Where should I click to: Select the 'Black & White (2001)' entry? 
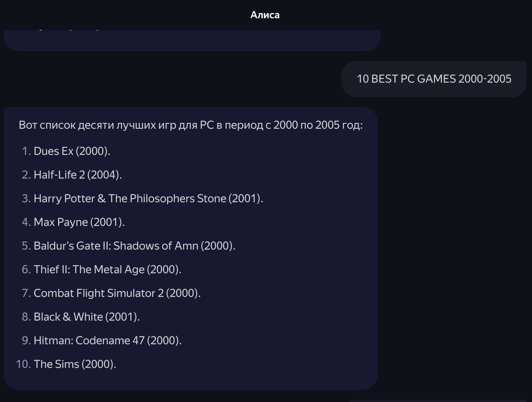tap(86, 317)
